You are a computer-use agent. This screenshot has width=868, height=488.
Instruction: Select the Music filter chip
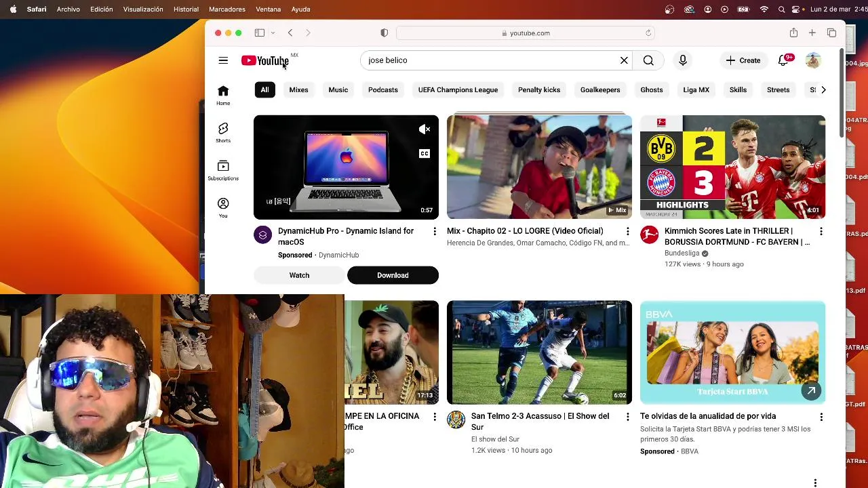[x=338, y=89]
